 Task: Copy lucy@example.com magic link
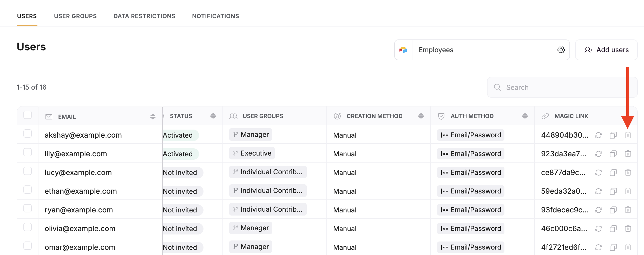[613, 172]
